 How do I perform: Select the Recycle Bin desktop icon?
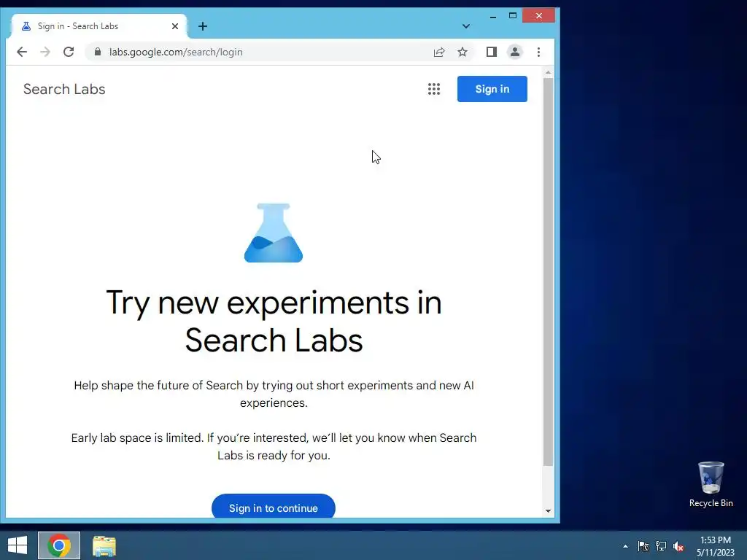click(711, 484)
